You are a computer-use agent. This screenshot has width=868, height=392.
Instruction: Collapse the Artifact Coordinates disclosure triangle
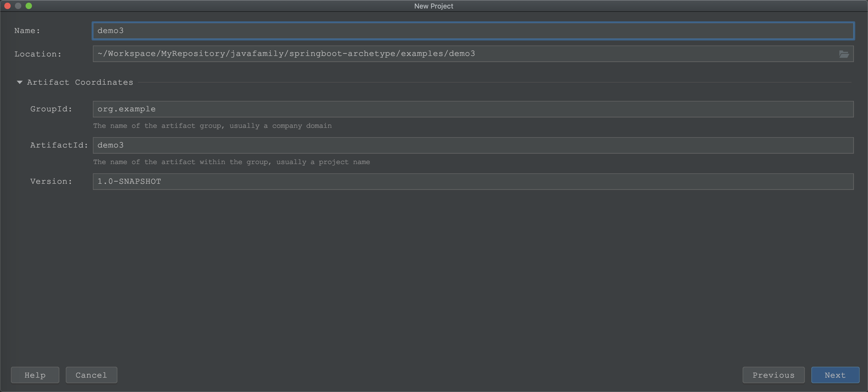pyautogui.click(x=19, y=82)
